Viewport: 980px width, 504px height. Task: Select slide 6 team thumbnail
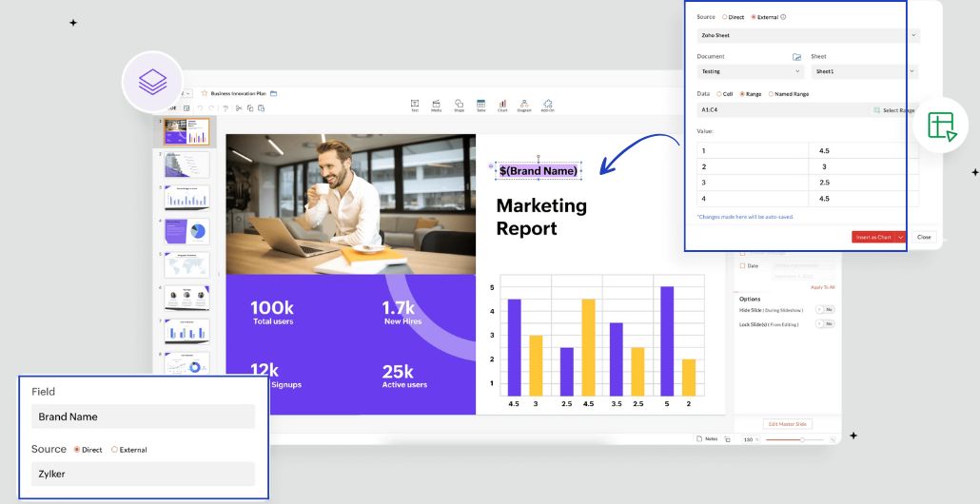coord(186,298)
